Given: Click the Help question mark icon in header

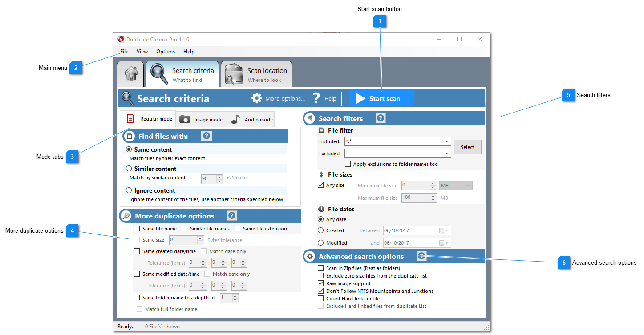Looking at the screenshot, I should [x=316, y=98].
